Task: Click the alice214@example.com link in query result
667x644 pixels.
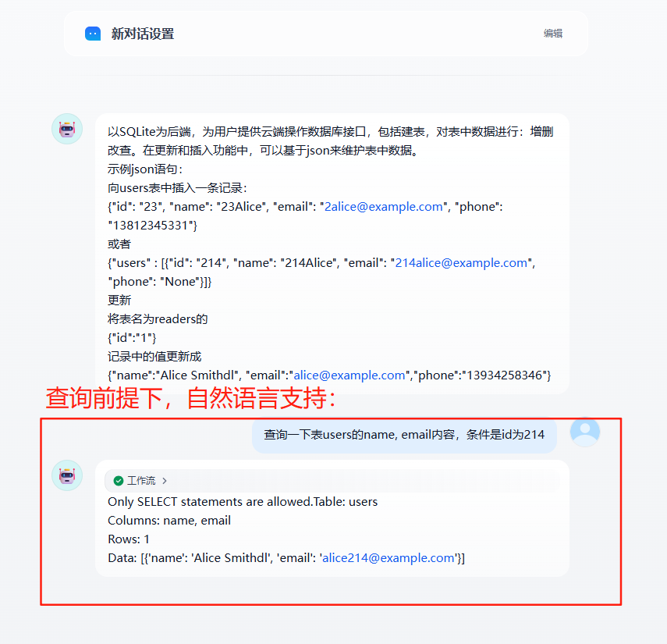Action: pos(388,558)
